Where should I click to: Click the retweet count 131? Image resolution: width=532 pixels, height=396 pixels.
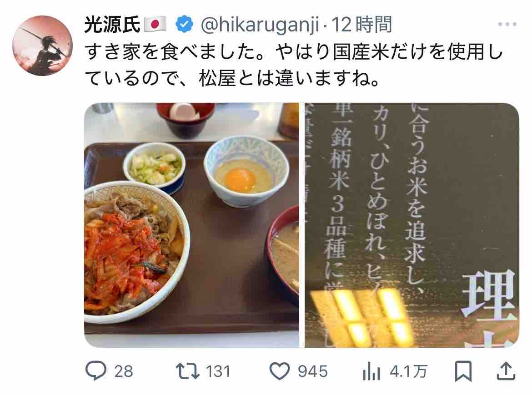pos(218,371)
